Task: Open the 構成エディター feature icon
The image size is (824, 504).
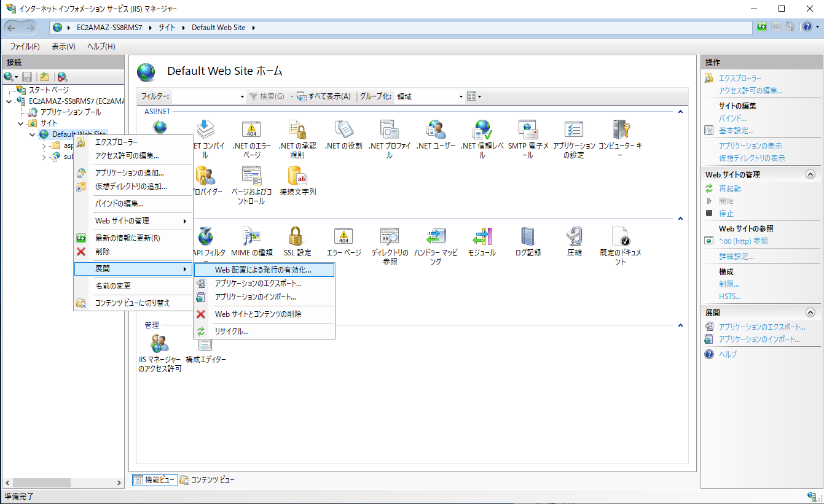Action: tap(205, 344)
